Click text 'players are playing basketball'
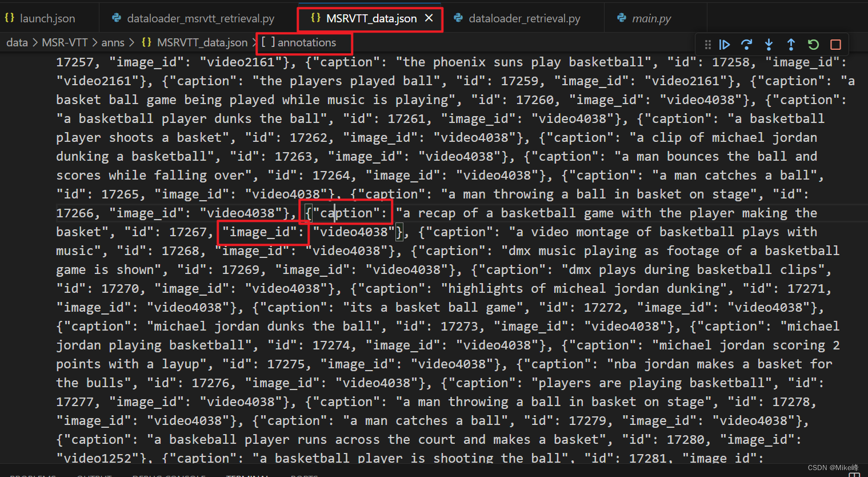 pyautogui.click(x=651, y=383)
